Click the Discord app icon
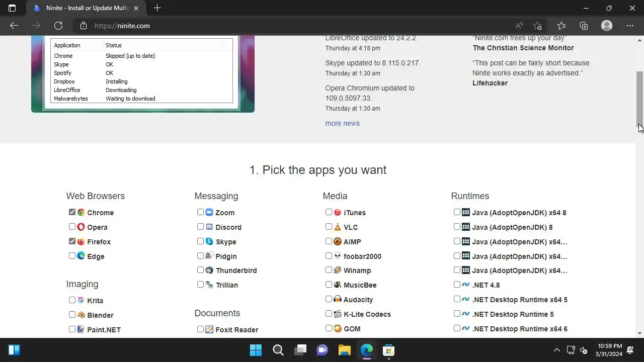The width and height of the screenshot is (644, 362). point(209,227)
